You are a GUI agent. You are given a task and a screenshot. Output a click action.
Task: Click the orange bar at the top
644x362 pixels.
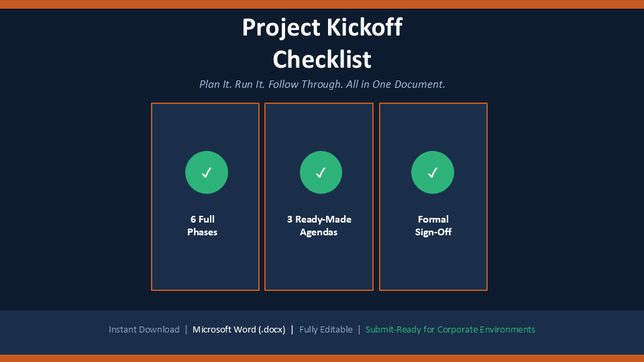322,4
